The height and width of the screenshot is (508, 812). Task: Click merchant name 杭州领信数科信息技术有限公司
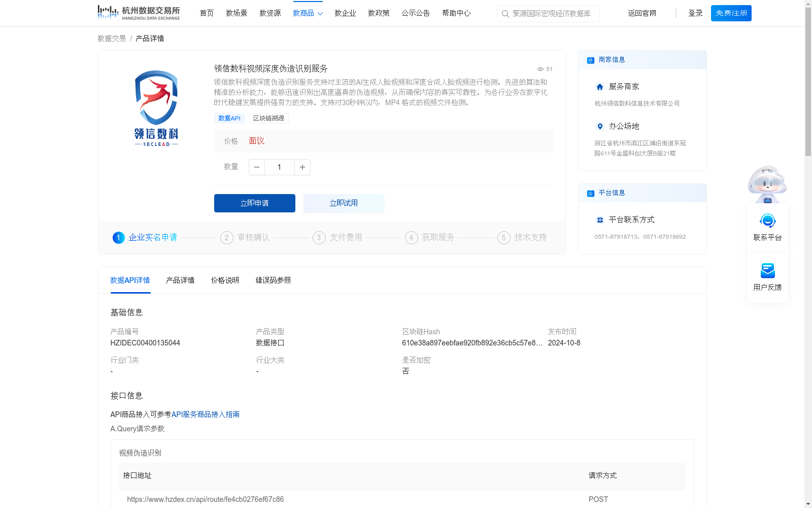coord(637,104)
